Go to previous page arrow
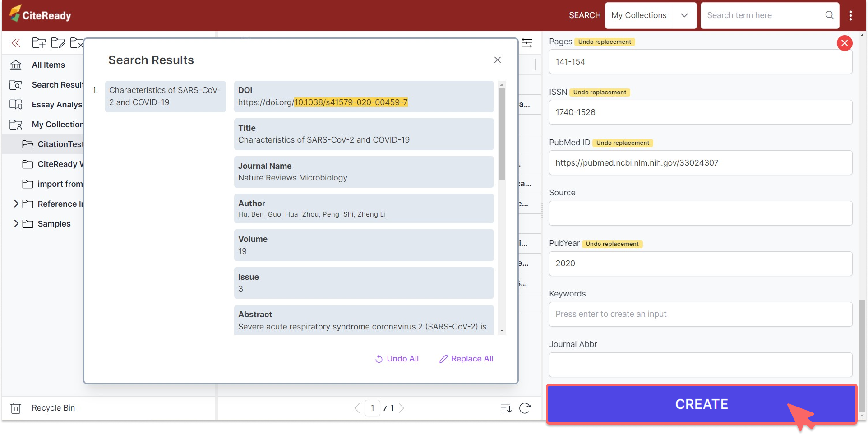868x435 pixels. pos(357,408)
